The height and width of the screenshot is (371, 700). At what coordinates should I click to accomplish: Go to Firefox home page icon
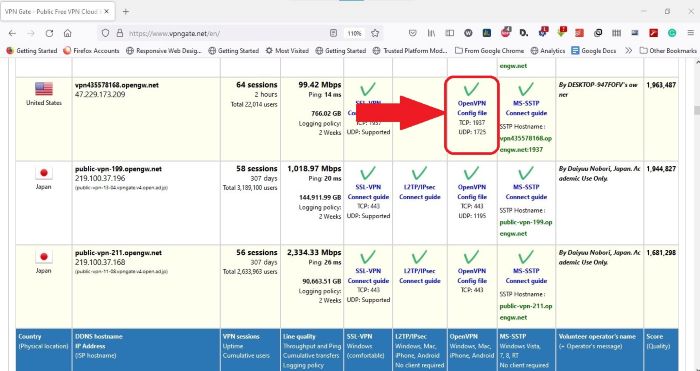(67, 33)
